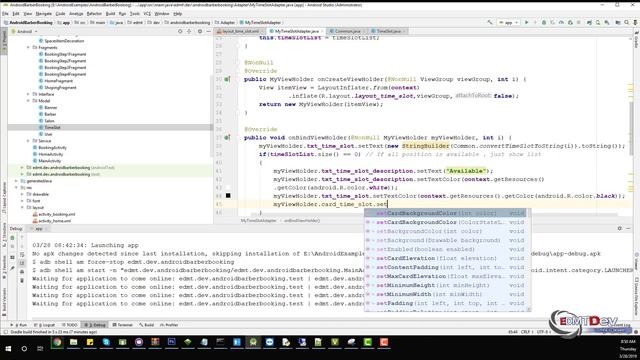This screenshot has width=640, height=360.
Task: Open the Build menu
Action: (x=110, y=14)
